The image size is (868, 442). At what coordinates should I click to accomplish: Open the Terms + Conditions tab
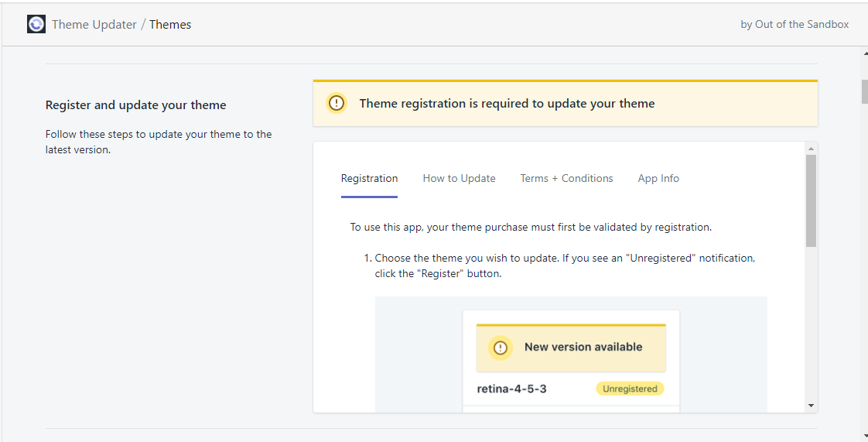(566, 178)
